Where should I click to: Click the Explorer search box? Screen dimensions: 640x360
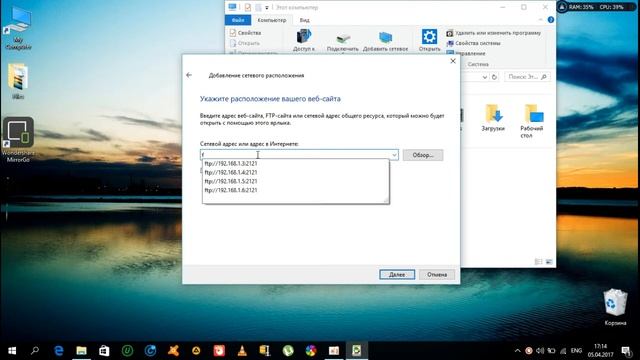pyautogui.click(x=527, y=77)
